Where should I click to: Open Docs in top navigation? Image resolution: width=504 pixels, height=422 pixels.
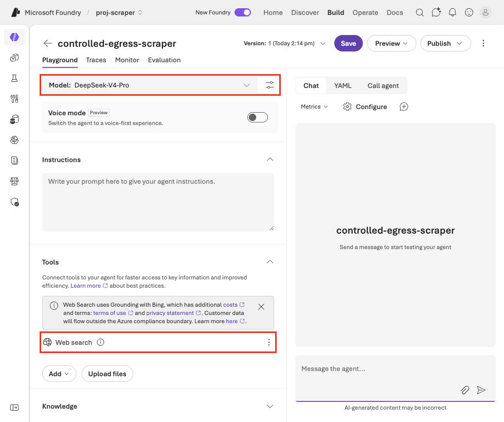click(395, 12)
